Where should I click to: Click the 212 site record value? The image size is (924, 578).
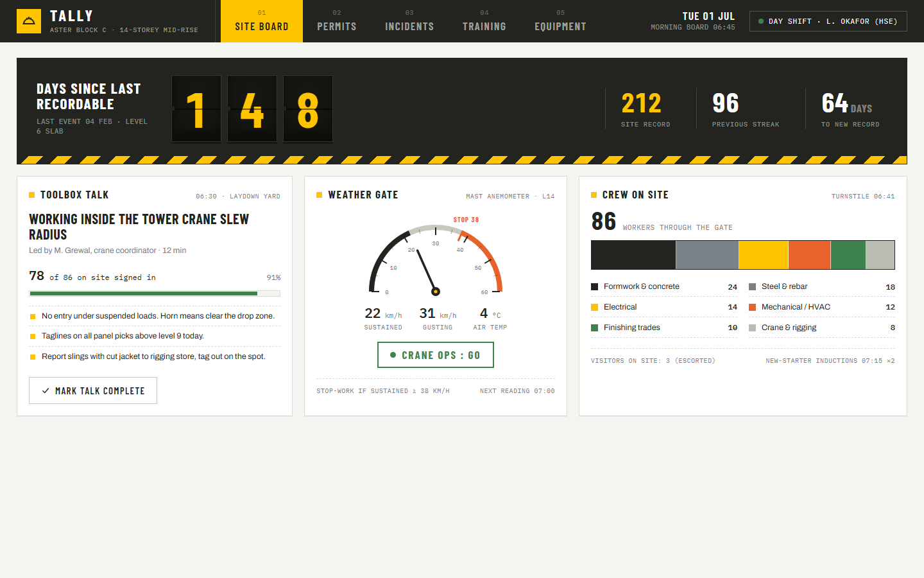click(x=641, y=103)
